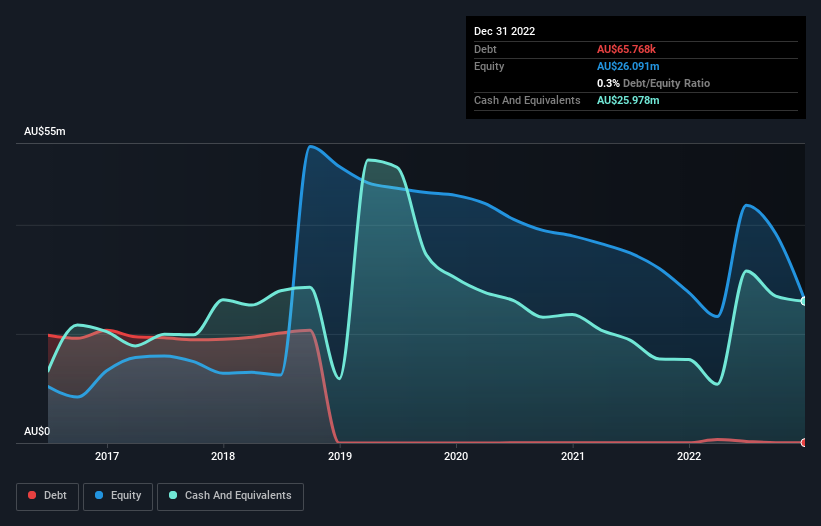Select the 2017 x-axis label

click(x=107, y=456)
